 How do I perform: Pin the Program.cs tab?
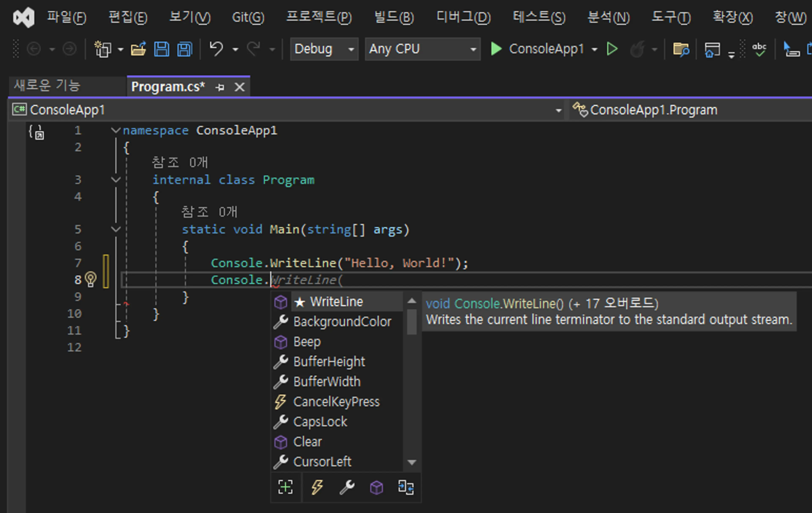pos(220,87)
